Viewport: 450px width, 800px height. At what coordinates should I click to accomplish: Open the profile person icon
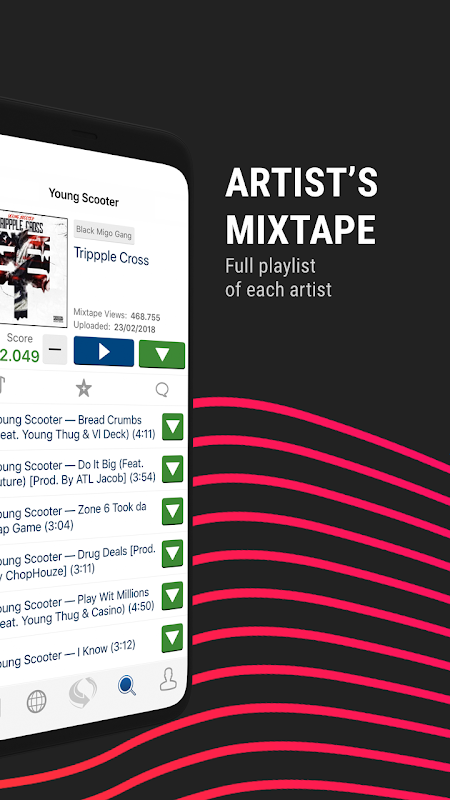click(x=168, y=679)
